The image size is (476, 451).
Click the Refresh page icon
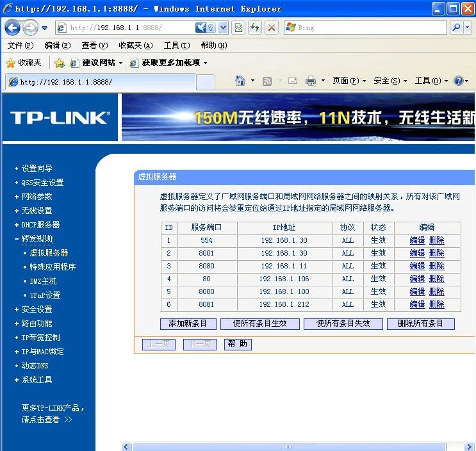(255, 28)
